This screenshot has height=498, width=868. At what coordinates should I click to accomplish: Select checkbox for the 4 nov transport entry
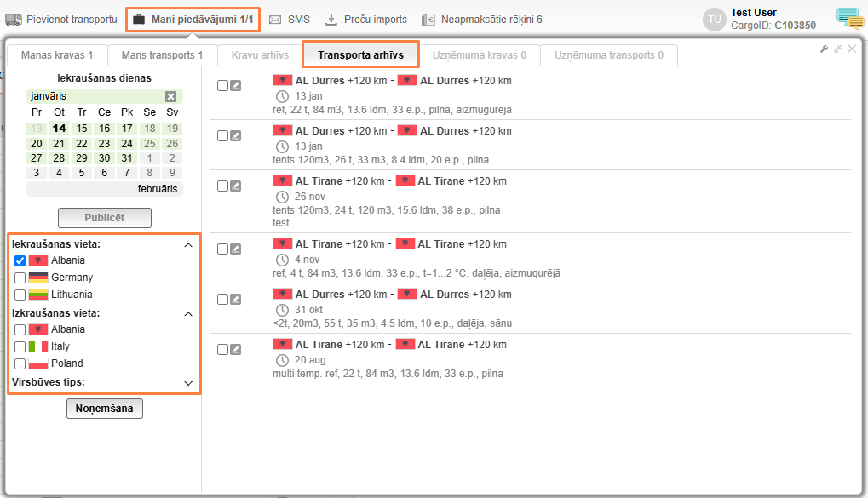[222, 249]
